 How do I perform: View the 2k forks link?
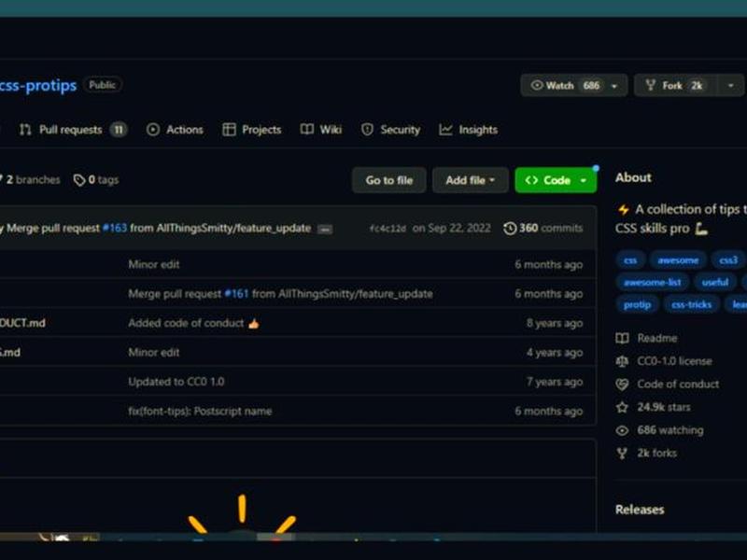click(657, 454)
